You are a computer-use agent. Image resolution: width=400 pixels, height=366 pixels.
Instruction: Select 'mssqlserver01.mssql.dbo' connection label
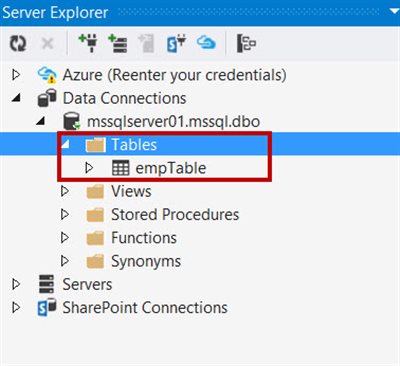(173, 121)
